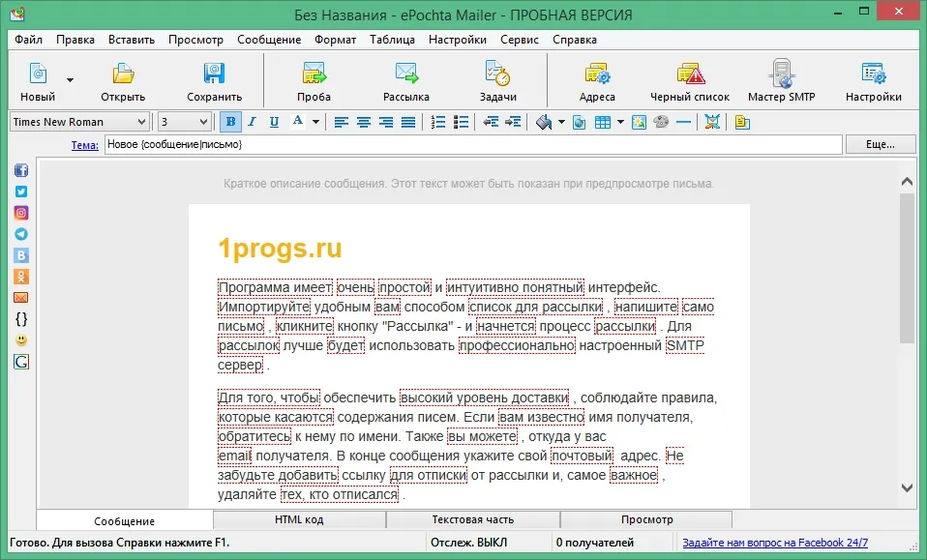Image resolution: width=927 pixels, height=560 pixels.
Task: Click the Новый (new message) toolbar icon
Action: point(38,74)
